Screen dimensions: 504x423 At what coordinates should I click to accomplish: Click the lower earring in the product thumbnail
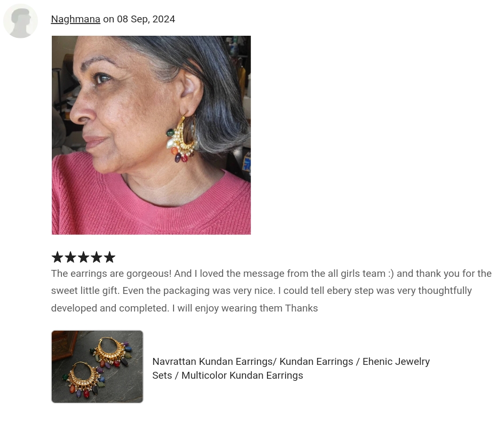[x=84, y=379]
